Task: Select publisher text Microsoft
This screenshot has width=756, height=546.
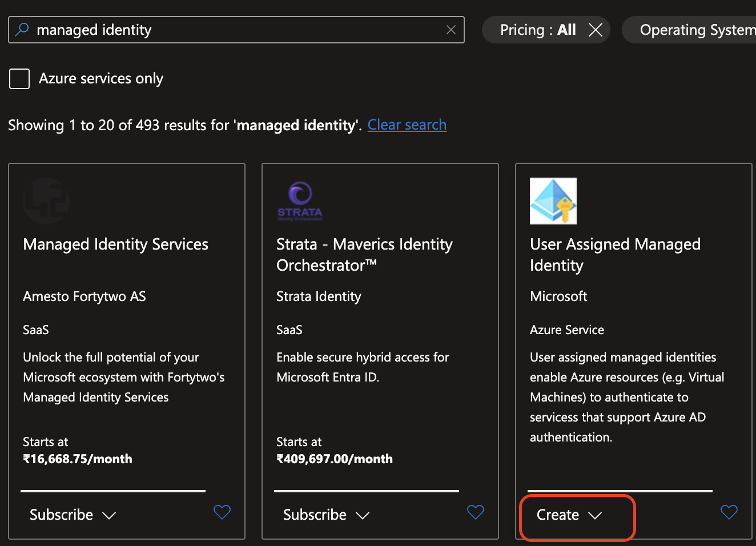Action: (x=558, y=296)
